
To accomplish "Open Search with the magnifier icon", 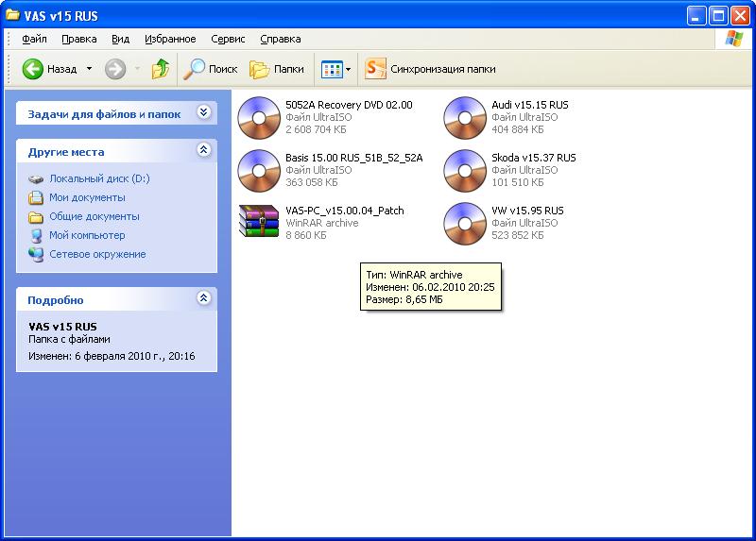I will (211, 69).
